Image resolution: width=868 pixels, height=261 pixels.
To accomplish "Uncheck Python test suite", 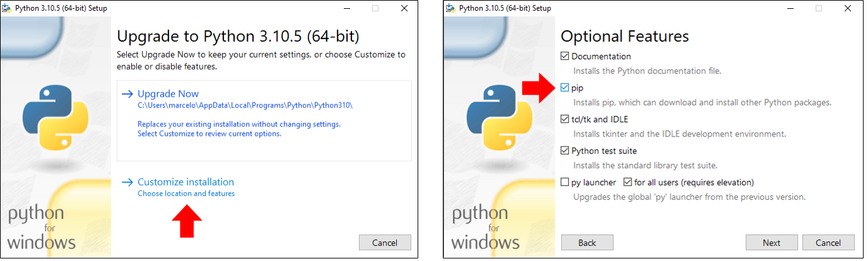I will [565, 151].
